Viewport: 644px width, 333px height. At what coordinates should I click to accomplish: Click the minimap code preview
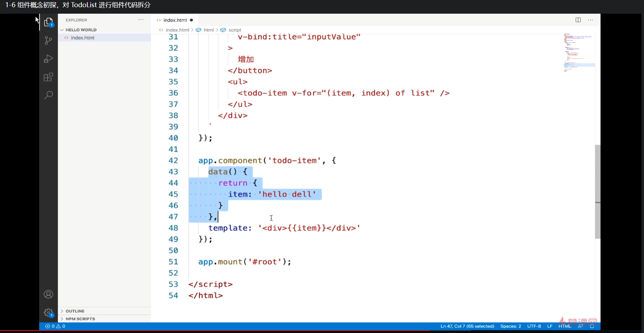579,53
